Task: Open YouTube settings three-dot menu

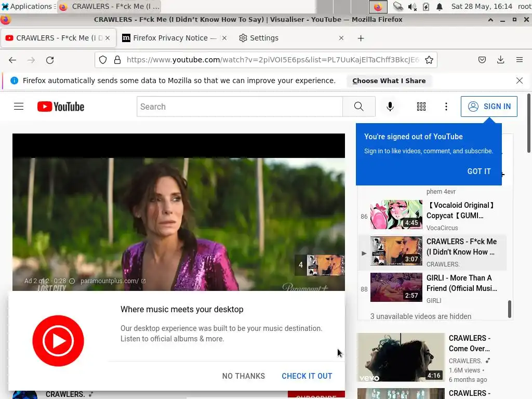Action: [446, 107]
